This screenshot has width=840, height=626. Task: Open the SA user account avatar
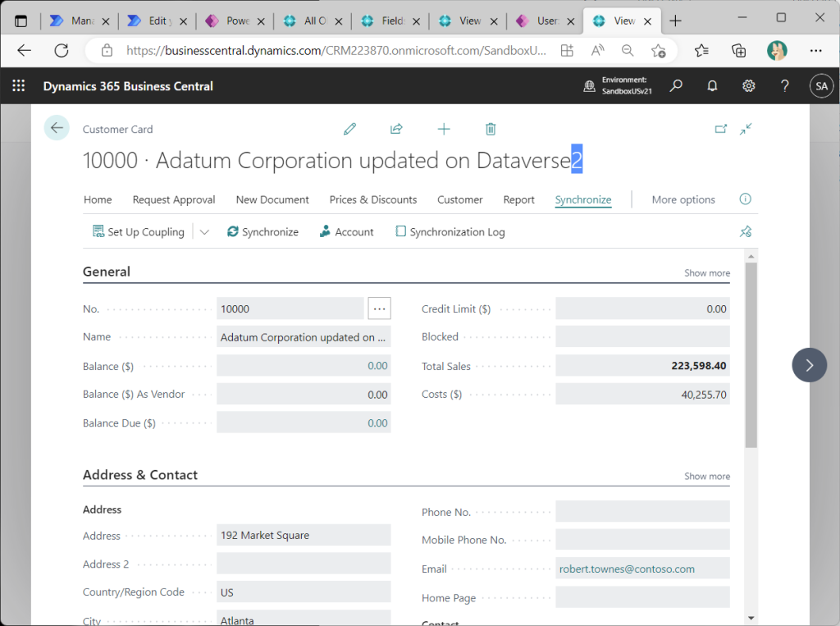point(822,86)
